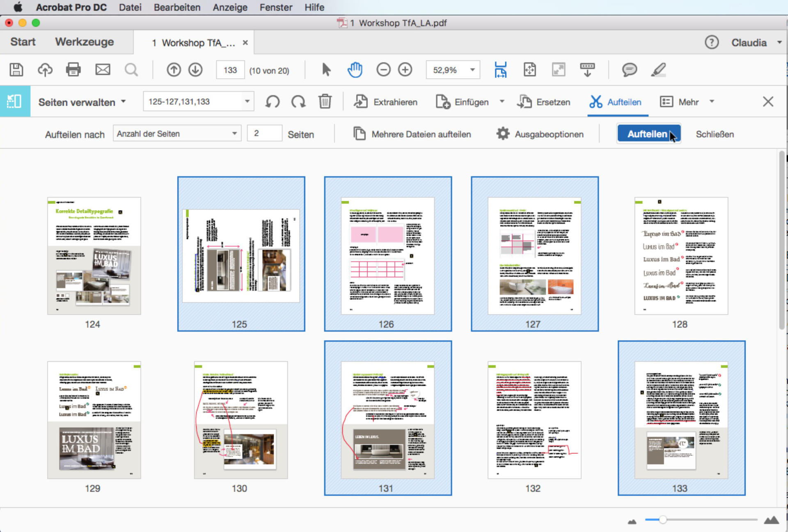Image resolution: width=788 pixels, height=532 pixels.
Task: Close the Seiten verwalten toolbar with X
Action: (768, 102)
